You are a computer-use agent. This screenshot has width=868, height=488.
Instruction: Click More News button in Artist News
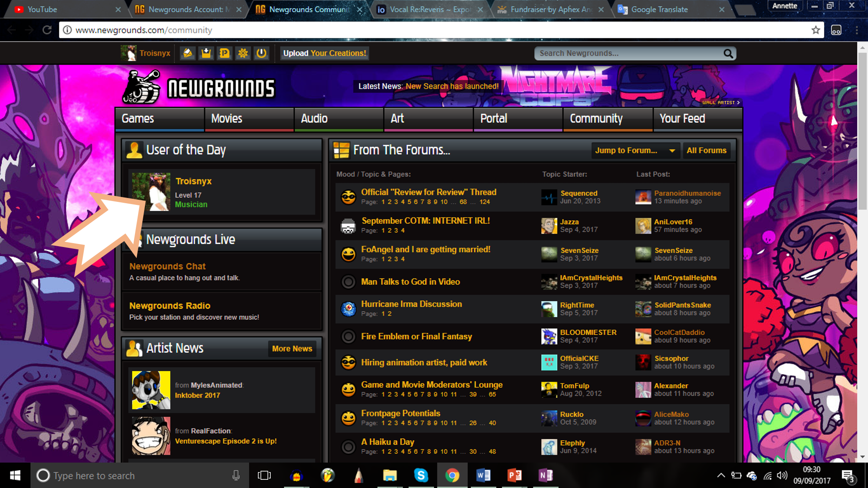click(292, 349)
